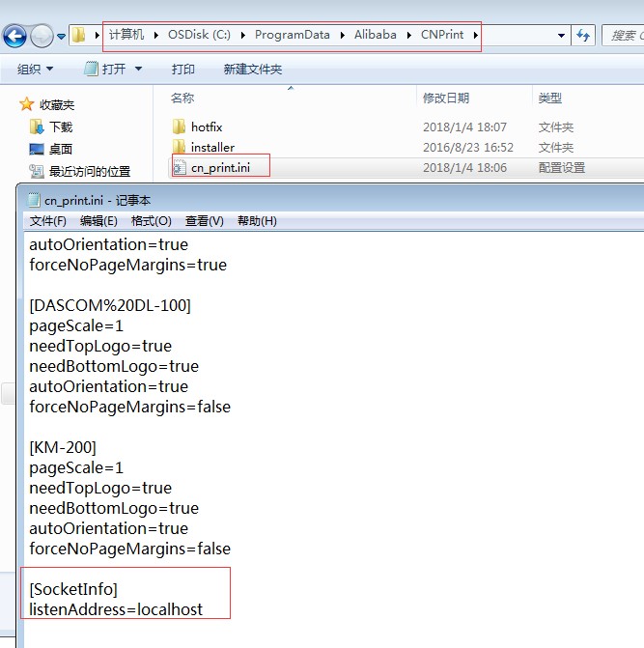Select the installer folder
Viewport: 644px width, 648px height.
(x=212, y=147)
